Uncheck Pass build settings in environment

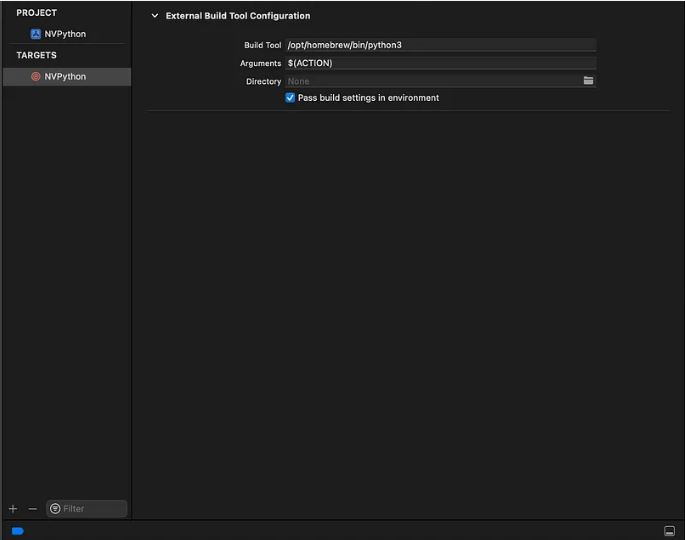pos(290,98)
